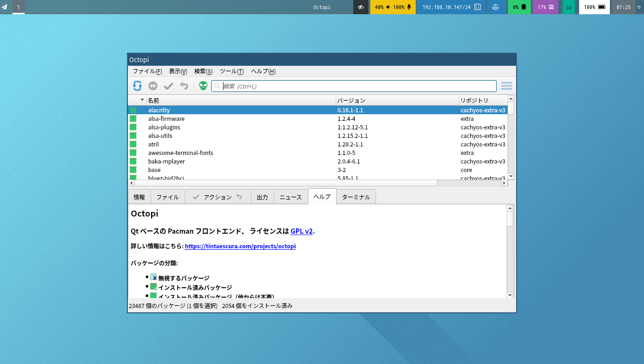Viewport: 644px width, 364px height.
Task: Click the installed-status icon for alsa-firmware
Action: (x=133, y=118)
